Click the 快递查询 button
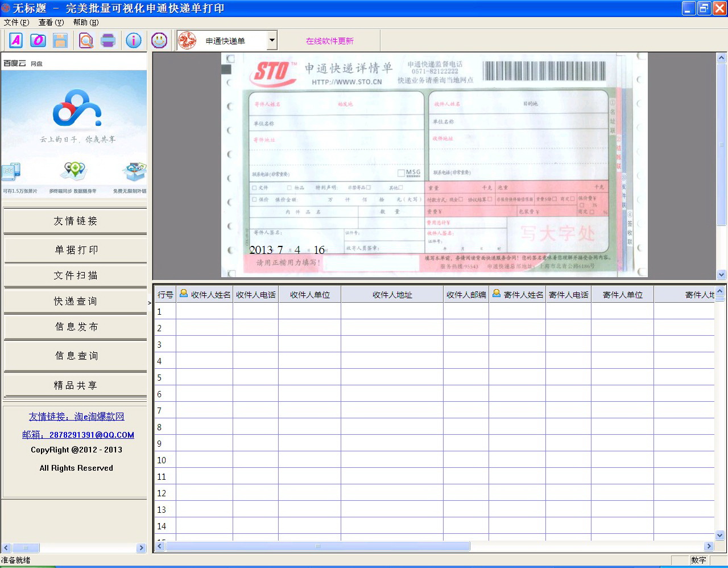The image size is (728, 568). [x=76, y=301]
